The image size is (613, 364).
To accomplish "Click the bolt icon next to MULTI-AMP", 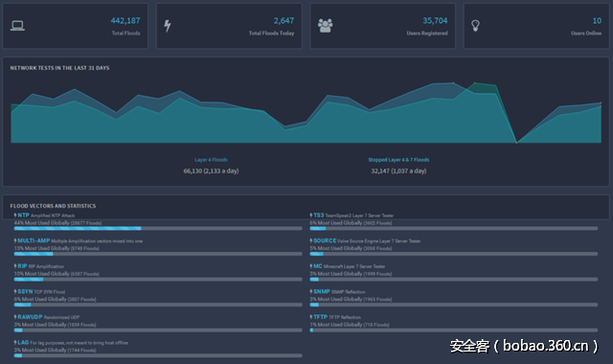I will (15, 240).
